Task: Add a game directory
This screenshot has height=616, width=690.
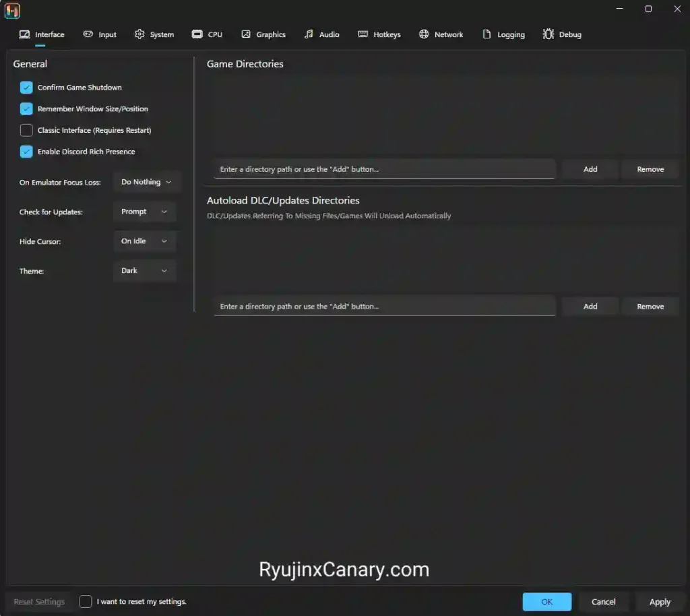Action: (x=590, y=169)
